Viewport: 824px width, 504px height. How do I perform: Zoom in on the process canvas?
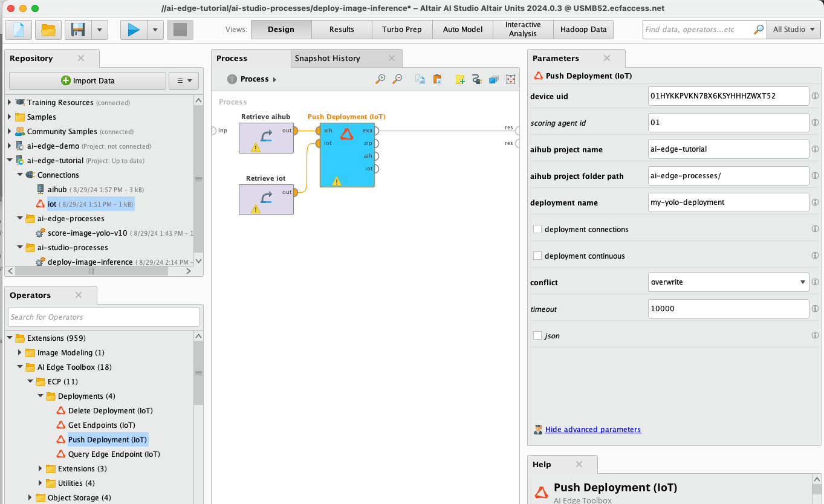coord(380,79)
